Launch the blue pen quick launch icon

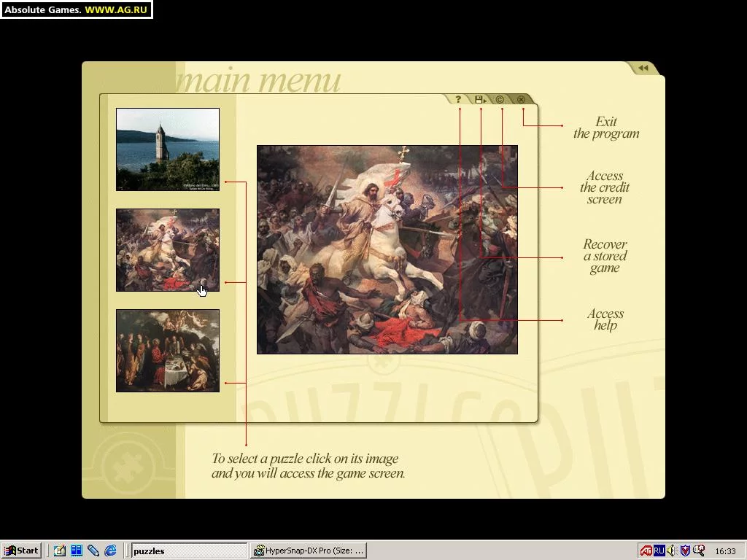click(x=93, y=551)
